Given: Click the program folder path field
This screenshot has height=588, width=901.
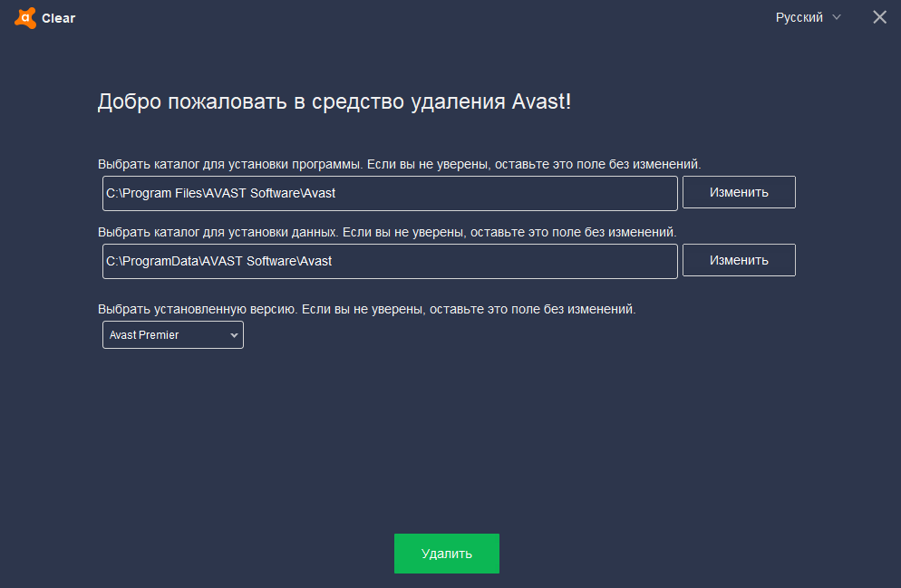Looking at the screenshot, I should coord(390,194).
